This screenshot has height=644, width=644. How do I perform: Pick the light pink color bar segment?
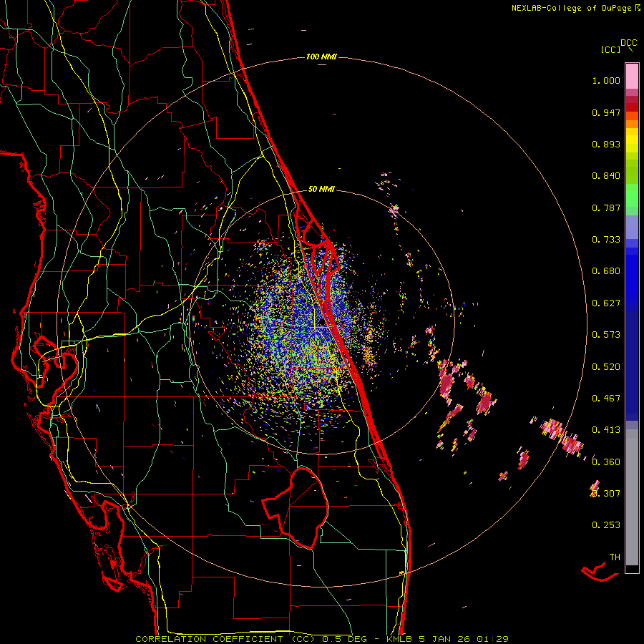click(x=632, y=76)
